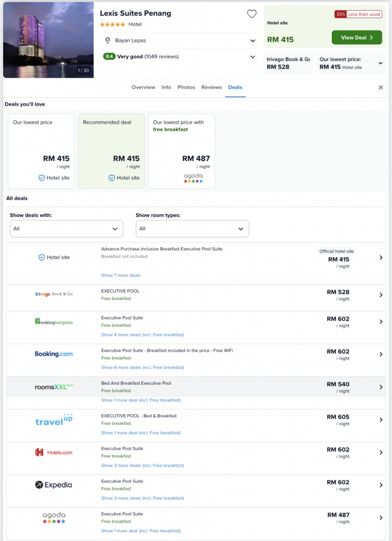Viewport: 392px width, 541px height.
Task: Click the trivago Book & Go logo in deals list
Action: point(54,294)
